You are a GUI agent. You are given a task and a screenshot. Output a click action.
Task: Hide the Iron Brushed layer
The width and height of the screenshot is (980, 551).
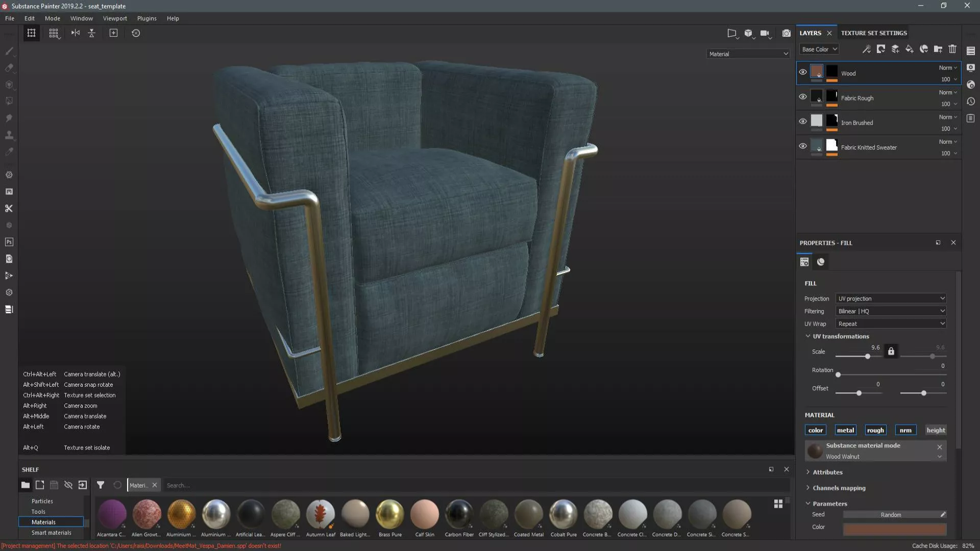(x=803, y=121)
